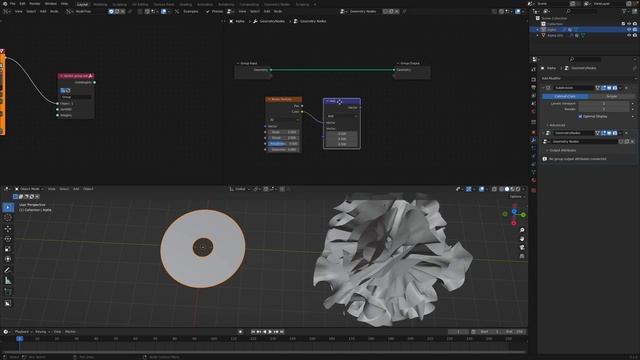Toggle viewport visibility eye for Collection
The height and width of the screenshot is (360, 640).
coord(629,24)
